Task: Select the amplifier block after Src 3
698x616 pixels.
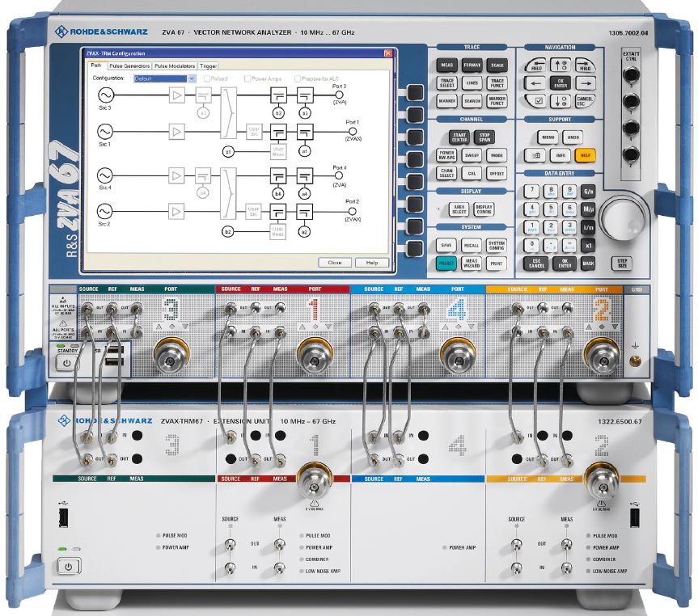Action: pyautogui.click(x=177, y=95)
